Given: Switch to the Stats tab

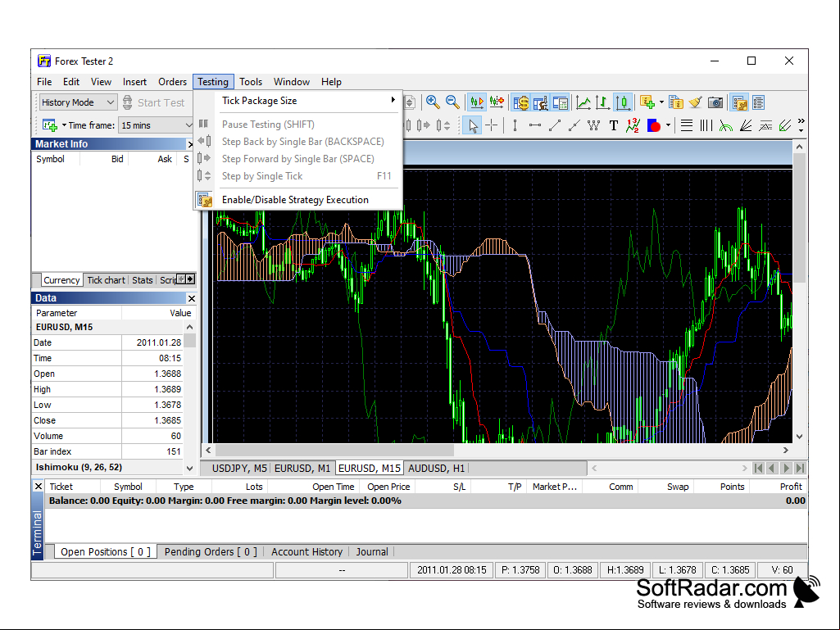Looking at the screenshot, I should click(x=143, y=280).
